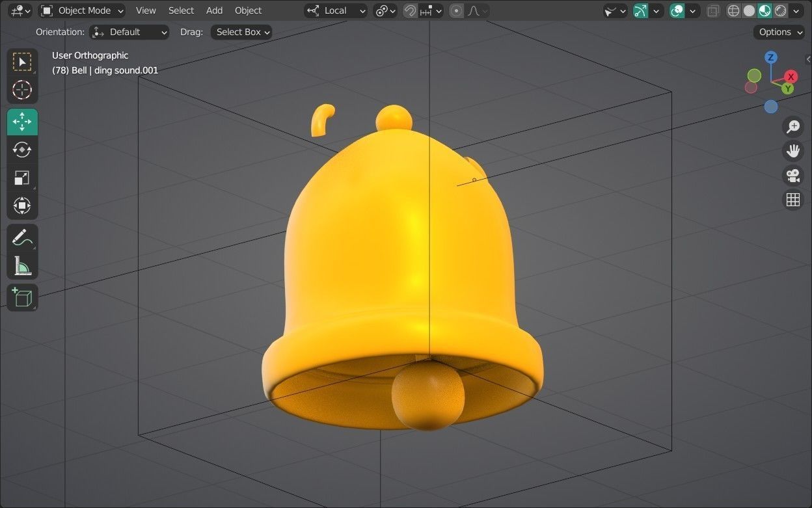Switch orthographic/perspective grid icon
This screenshot has width=812, height=508.
(792, 200)
